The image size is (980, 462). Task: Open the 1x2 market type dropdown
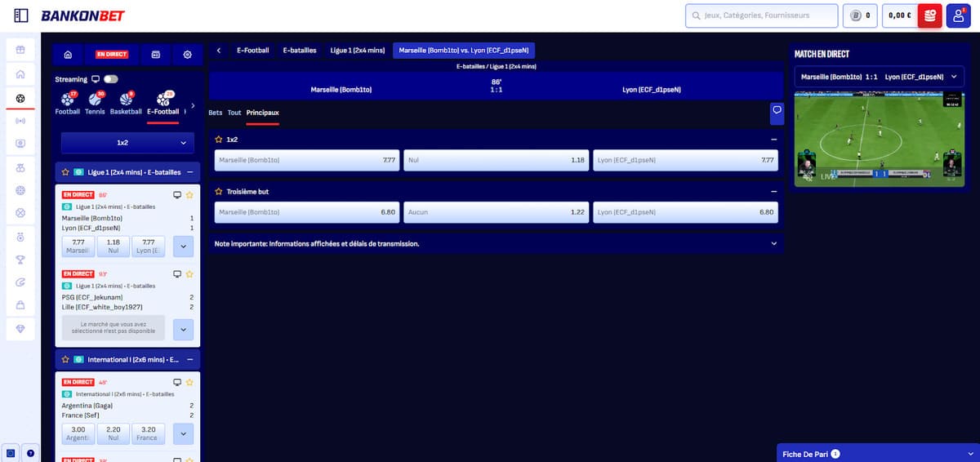pyautogui.click(x=127, y=143)
